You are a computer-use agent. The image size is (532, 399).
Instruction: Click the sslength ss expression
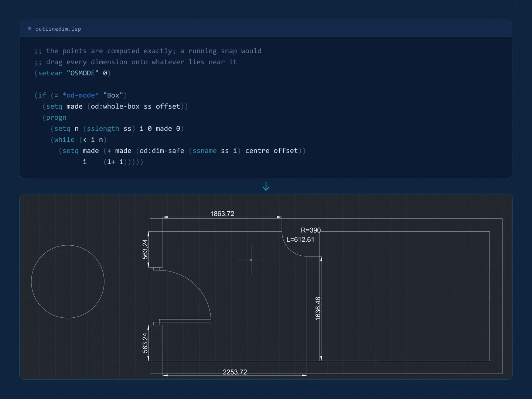pyautogui.click(x=109, y=129)
